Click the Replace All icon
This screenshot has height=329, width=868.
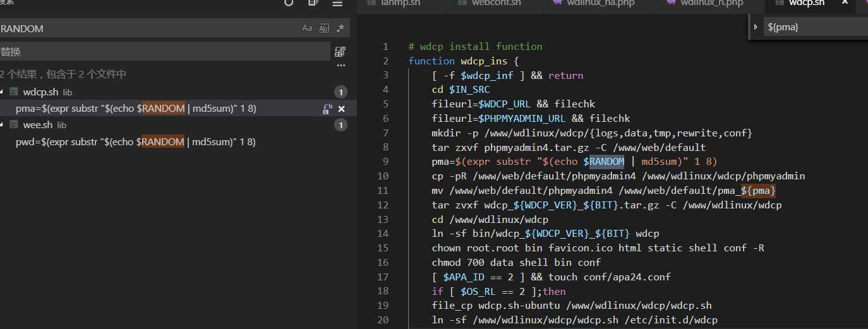point(340,52)
